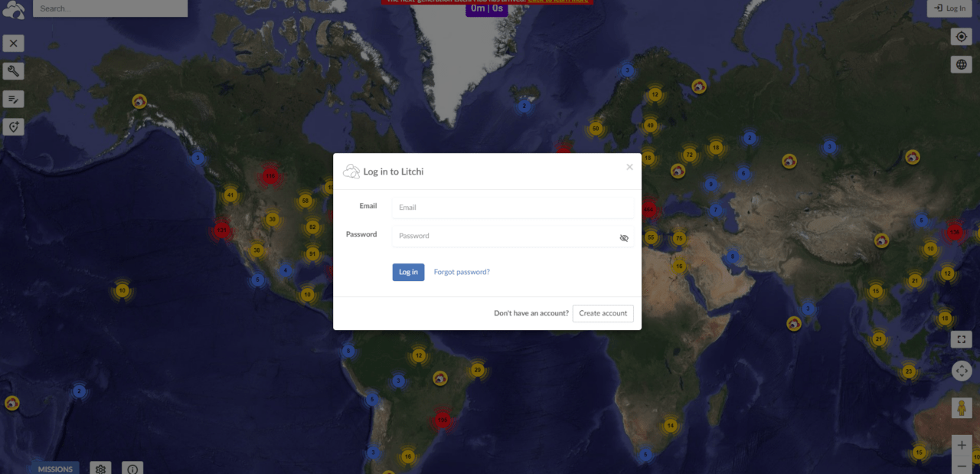The image size is (980, 474).
Task: Close the Log in to Litchi dialog
Action: pyautogui.click(x=629, y=167)
